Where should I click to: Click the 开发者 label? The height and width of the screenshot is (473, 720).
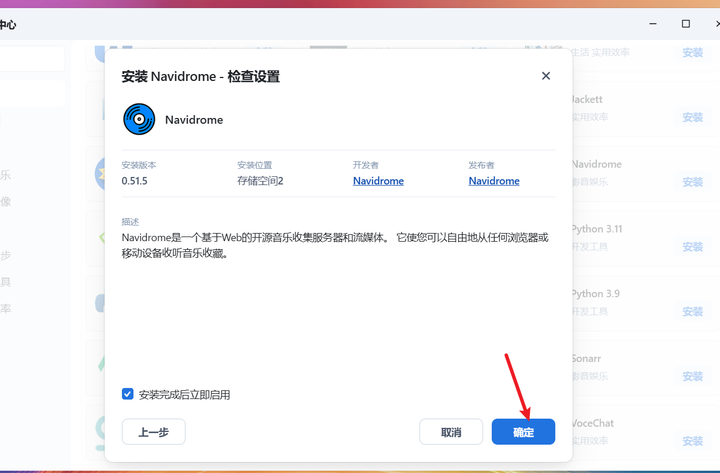pyautogui.click(x=366, y=165)
